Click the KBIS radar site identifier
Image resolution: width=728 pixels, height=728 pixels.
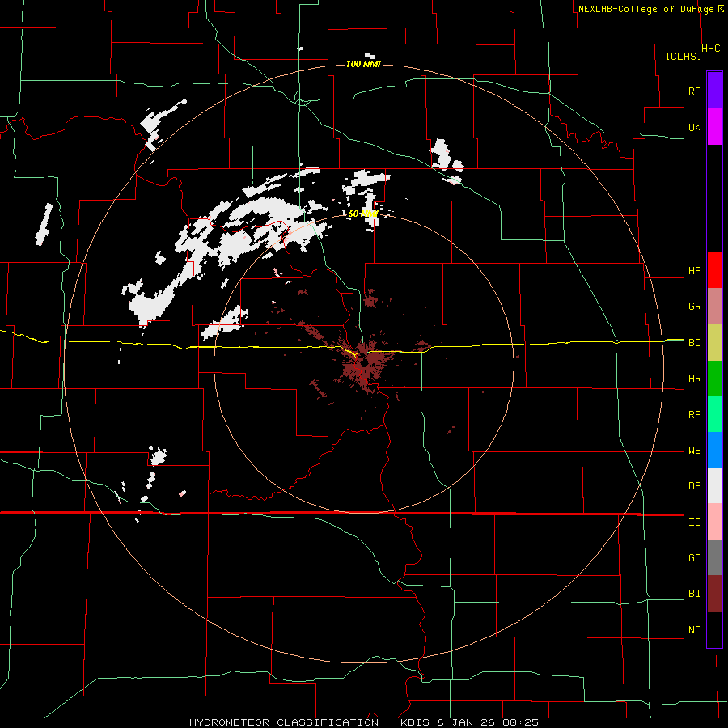click(414, 722)
